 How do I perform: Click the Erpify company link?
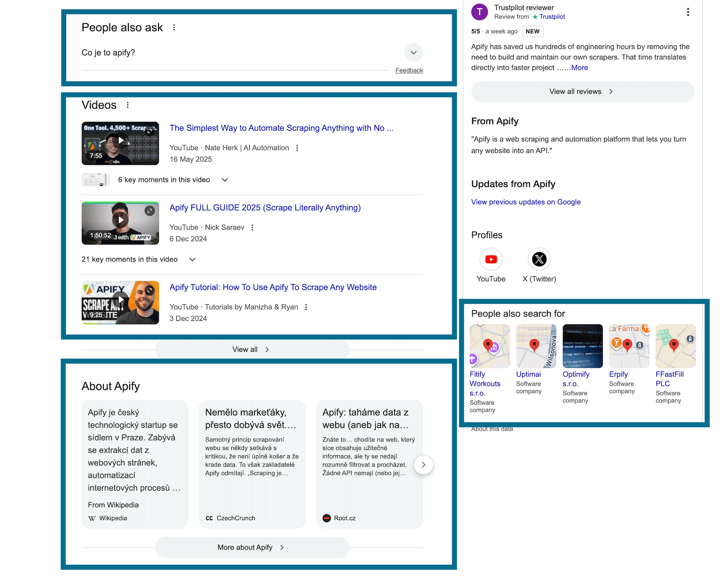click(x=618, y=374)
